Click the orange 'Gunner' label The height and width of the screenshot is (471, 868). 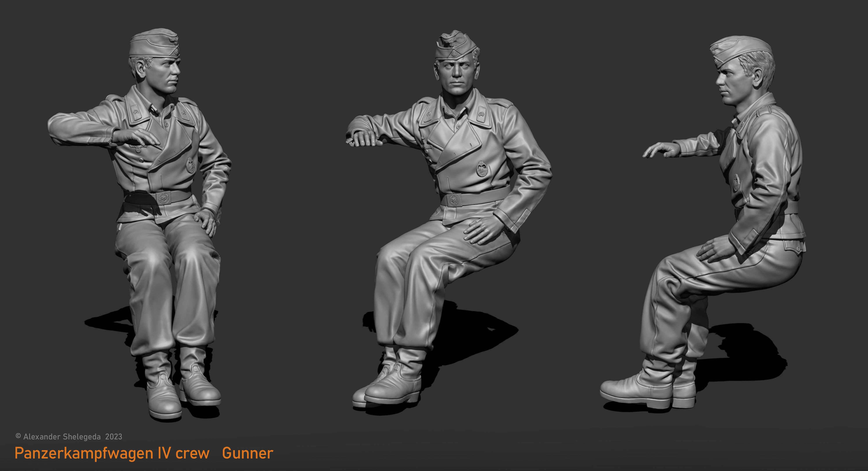[248, 453]
